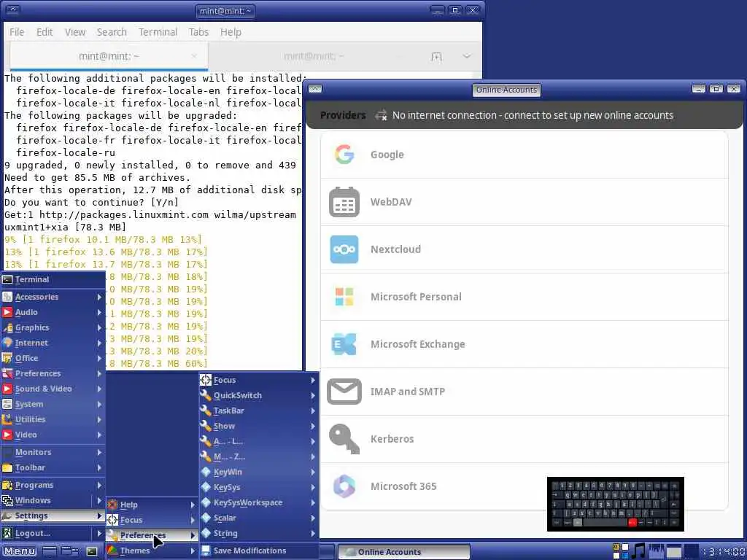Open the terminal Edit menu
The width and height of the screenshot is (747, 560).
pyautogui.click(x=44, y=32)
